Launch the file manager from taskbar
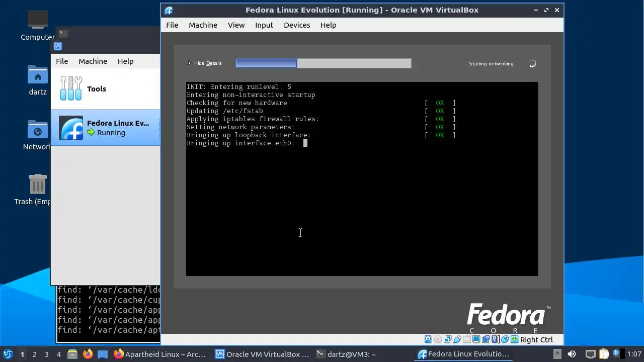The height and width of the screenshot is (362, 644). [72, 354]
